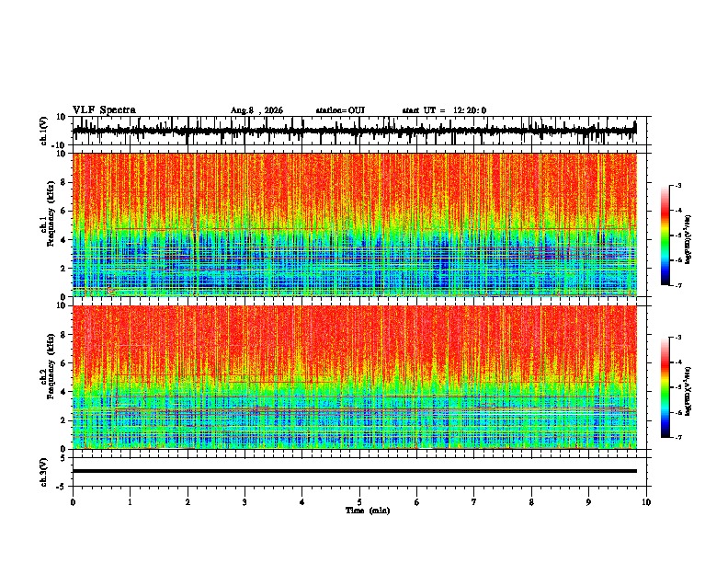Image resolution: width=728 pixels, height=563 pixels.
Task: Click the start UT 12:20:0 header text
Action: [444, 110]
